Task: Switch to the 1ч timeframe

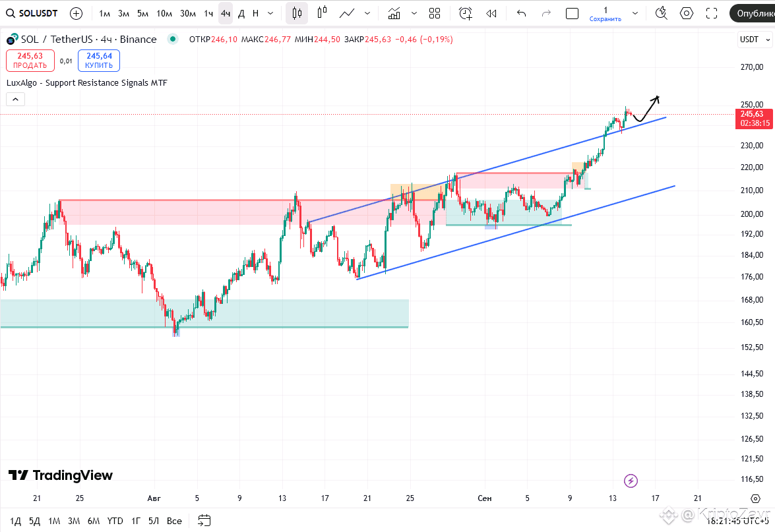Action: (x=208, y=13)
